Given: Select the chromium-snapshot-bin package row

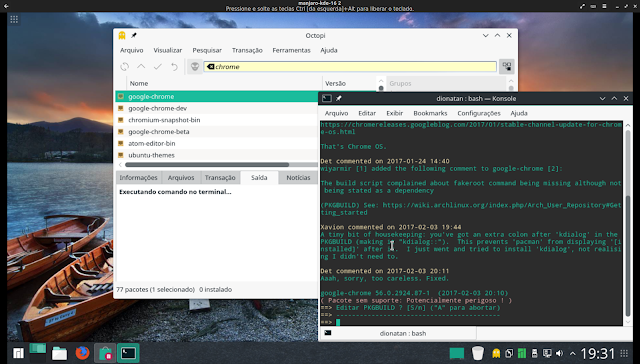Looking at the screenshot, I should [x=217, y=120].
